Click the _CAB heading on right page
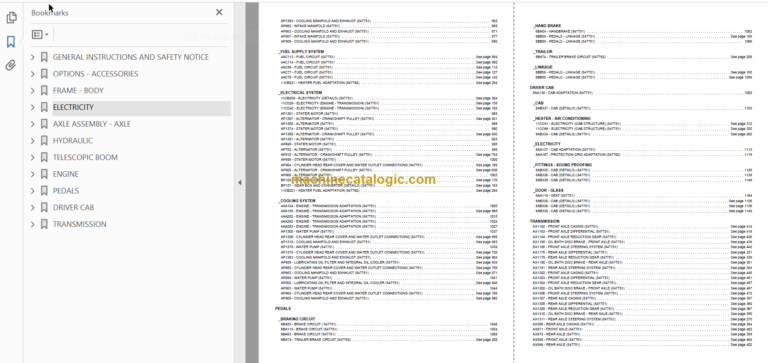This screenshot has width=768, height=363. 538,103
